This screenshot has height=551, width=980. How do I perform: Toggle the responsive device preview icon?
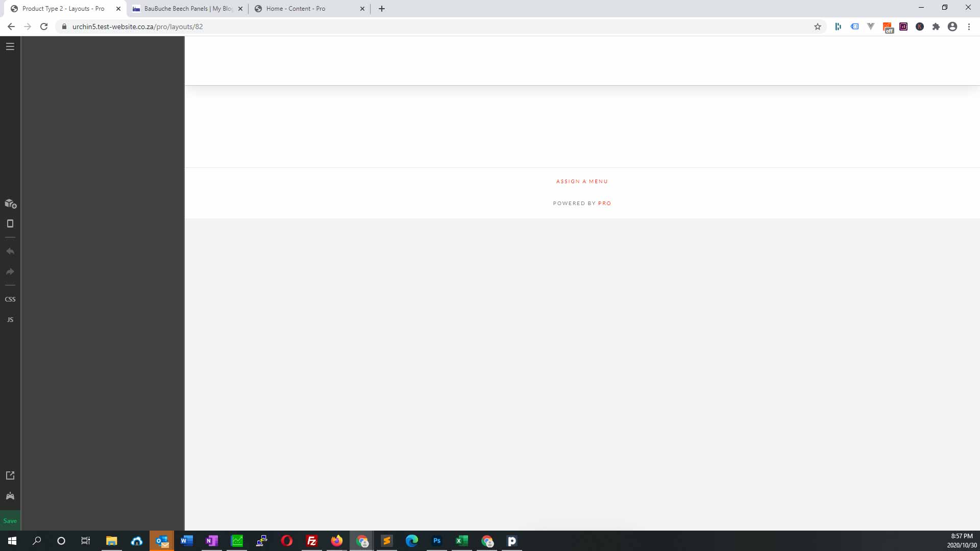(x=10, y=223)
